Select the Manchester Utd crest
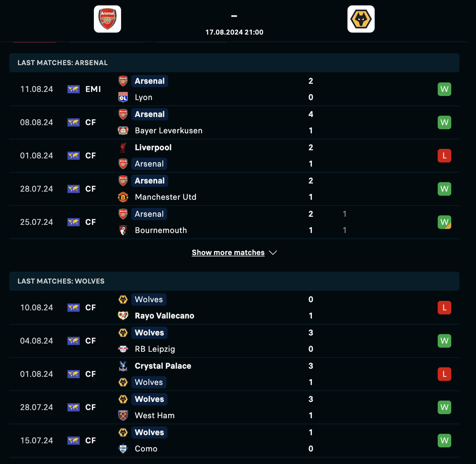 123,197
